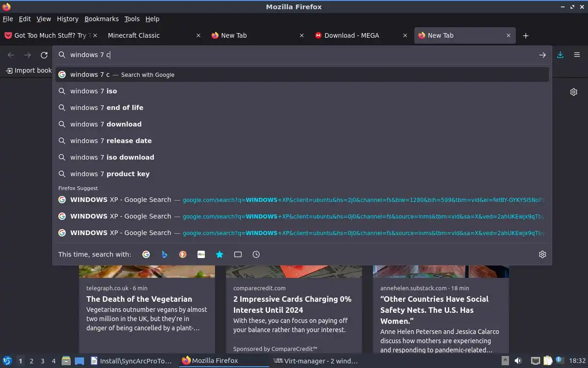The height and width of the screenshot is (368, 588).
Task: Search this time with DuckDuckGo icon
Action: [x=183, y=254]
